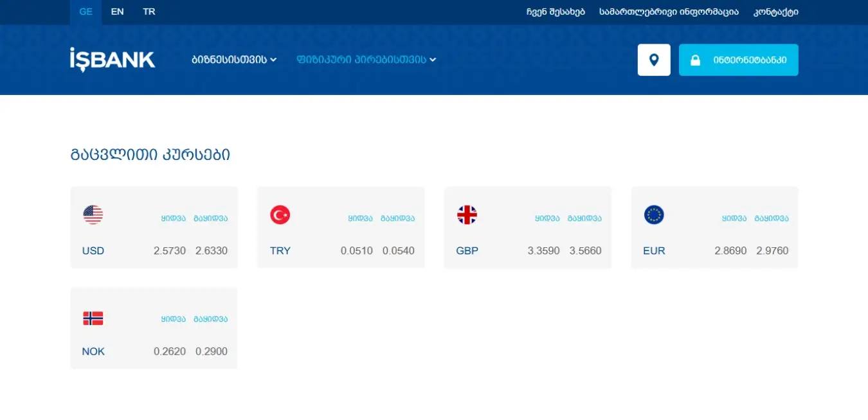Click the გაყიდვა header in the USD card
Screen dimensions: 868x420
[211, 218]
